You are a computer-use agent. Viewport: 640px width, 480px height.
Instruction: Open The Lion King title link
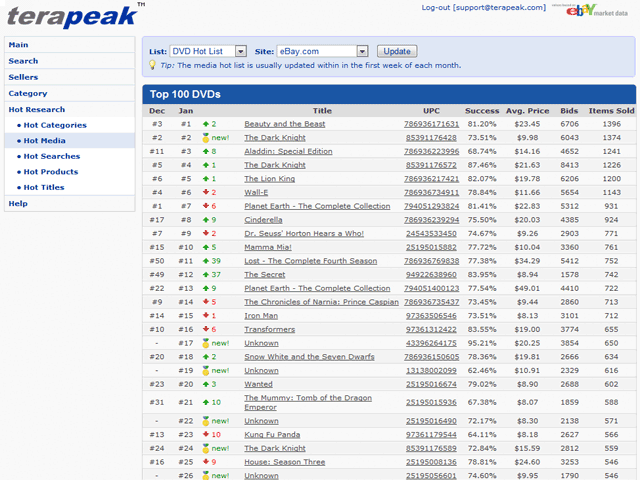(269, 178)
